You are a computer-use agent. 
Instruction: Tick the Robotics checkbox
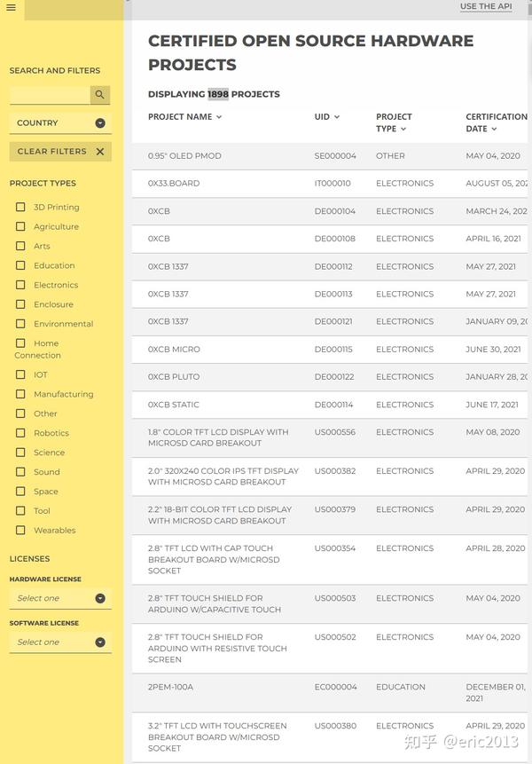pos(20,433)
